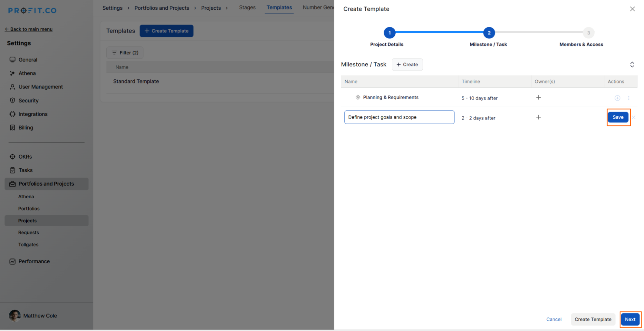The image size is (644, 331).
Task: Select Tollgates sub-item in sidebar
Action: (28, 245)
